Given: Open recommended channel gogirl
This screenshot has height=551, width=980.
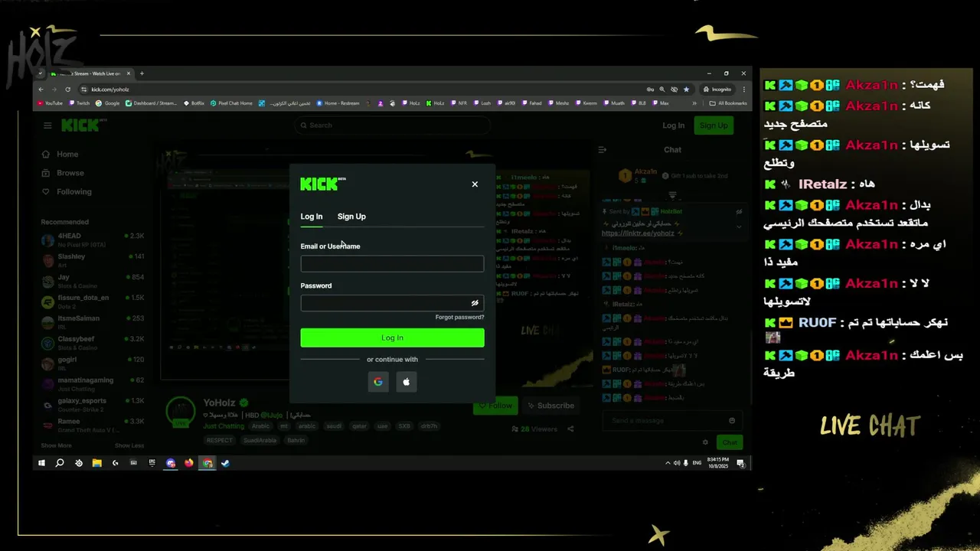Looking at the screenshot, I should [92, 364].
